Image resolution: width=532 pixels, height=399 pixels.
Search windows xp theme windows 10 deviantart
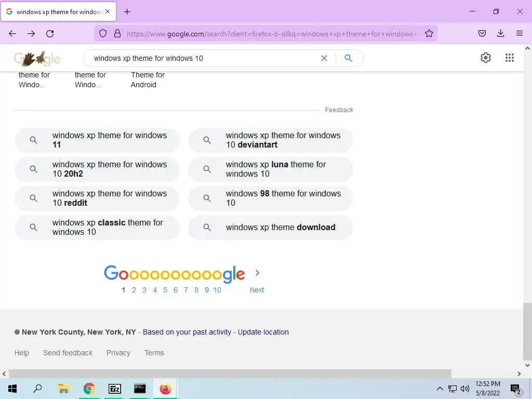271,140
